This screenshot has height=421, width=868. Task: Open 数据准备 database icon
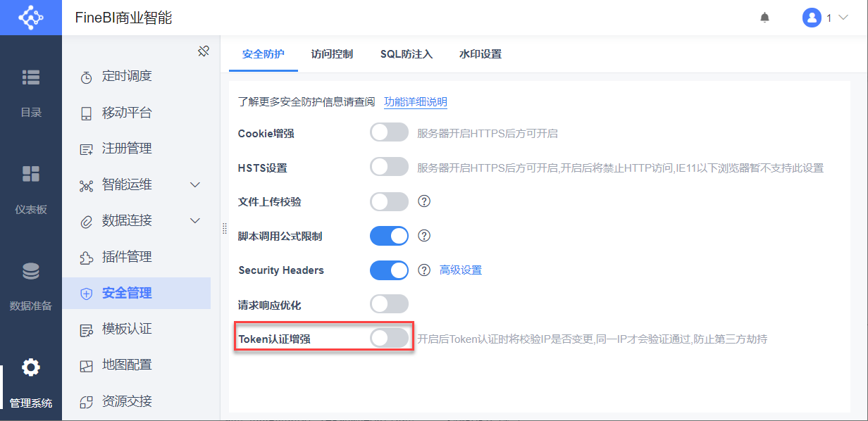click(x=31, y=271)
